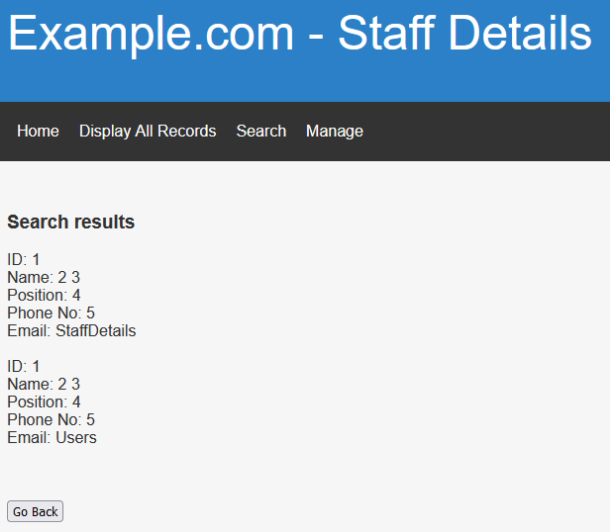Viewport: 610px width, 532px height.
Task: Click the first record's ID: 1 line
Action: (x=24, y=260)
